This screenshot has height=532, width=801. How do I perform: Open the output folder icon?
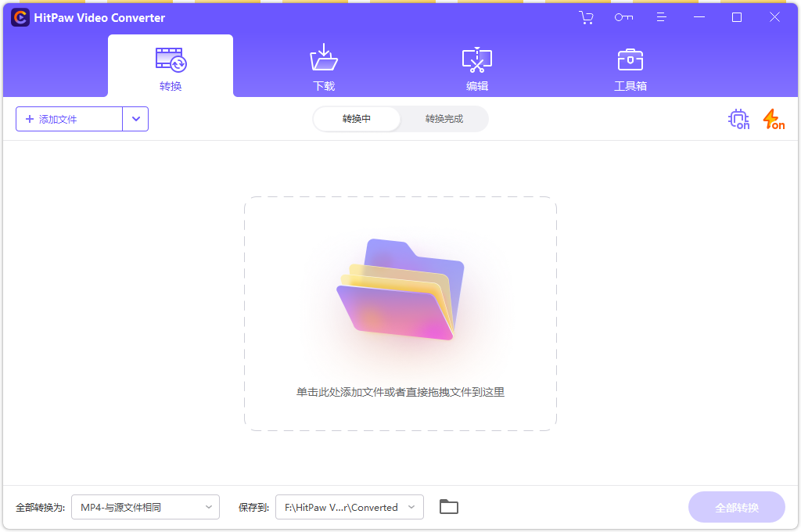[x=449, y=507]
